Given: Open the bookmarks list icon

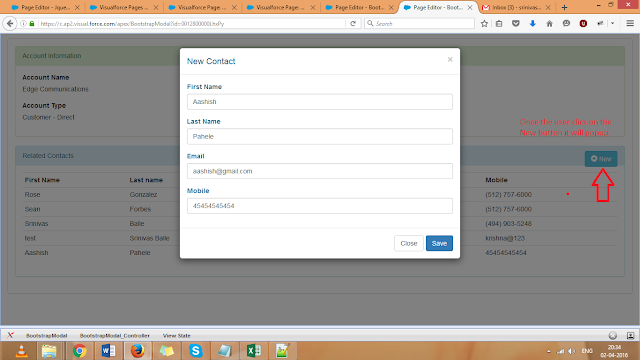Looking at the screenshot, I should click(499, 24).
